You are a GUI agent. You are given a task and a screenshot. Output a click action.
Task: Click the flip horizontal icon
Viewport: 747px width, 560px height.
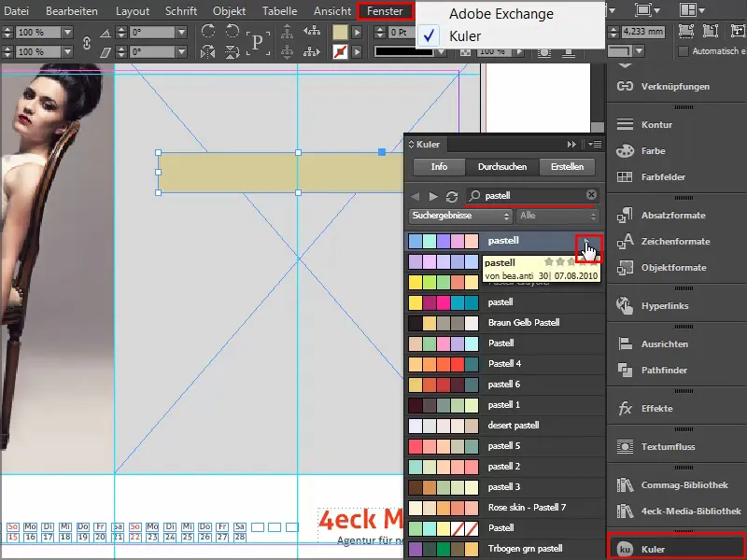[x=208, y=51]
